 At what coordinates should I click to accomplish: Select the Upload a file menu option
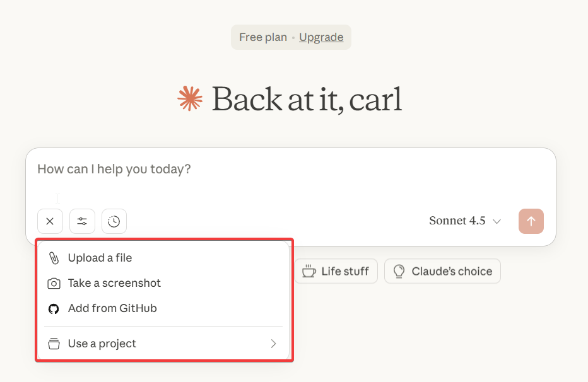(x=100, y=258)
